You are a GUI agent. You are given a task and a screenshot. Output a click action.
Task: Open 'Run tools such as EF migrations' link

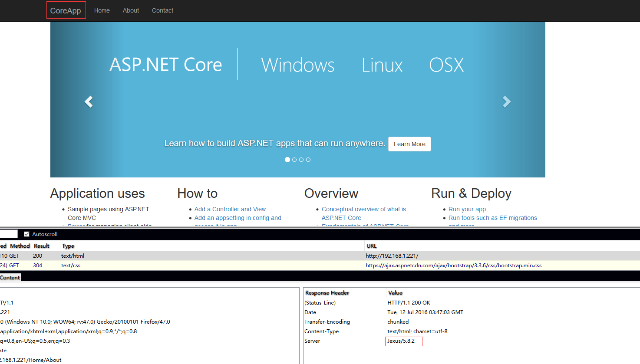coord(493,218)
